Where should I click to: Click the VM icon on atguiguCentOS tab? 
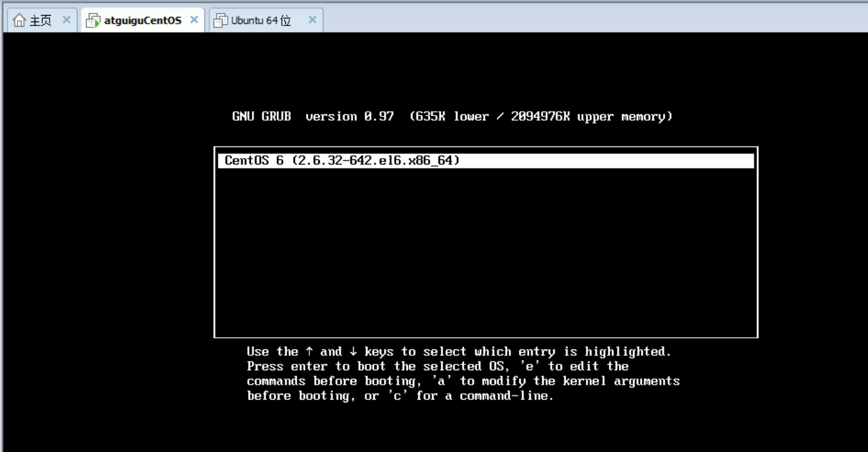point(93,20)
